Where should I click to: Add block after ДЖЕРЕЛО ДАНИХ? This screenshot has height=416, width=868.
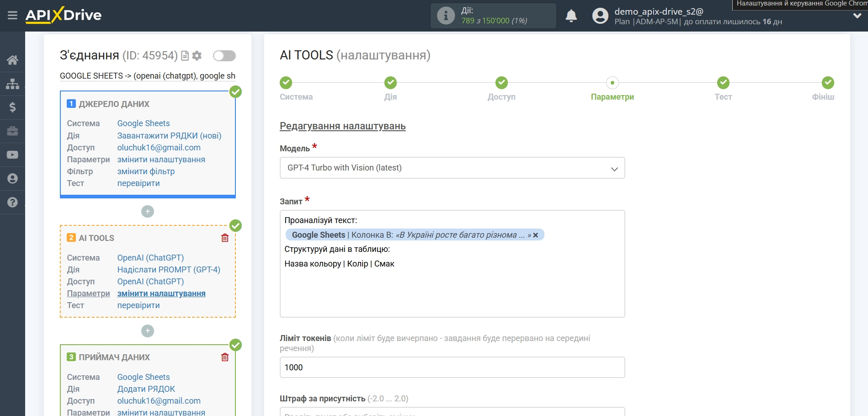click(148, 211)
